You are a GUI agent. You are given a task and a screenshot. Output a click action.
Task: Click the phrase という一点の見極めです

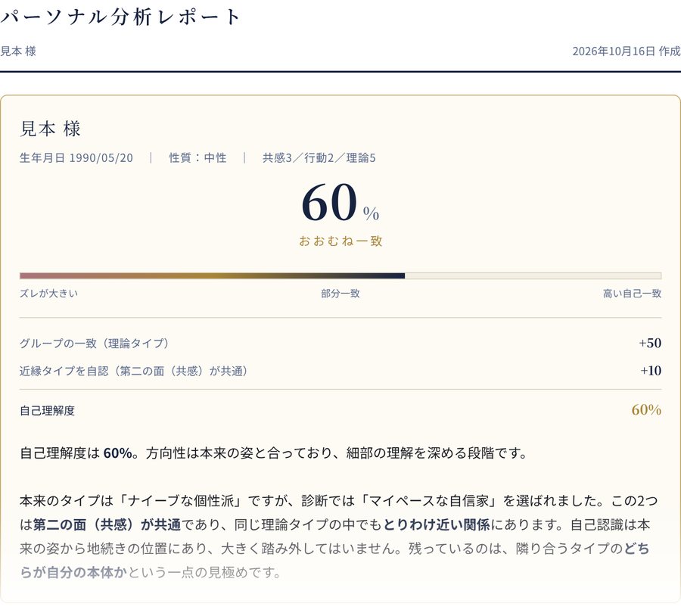[x=204, y=573]
